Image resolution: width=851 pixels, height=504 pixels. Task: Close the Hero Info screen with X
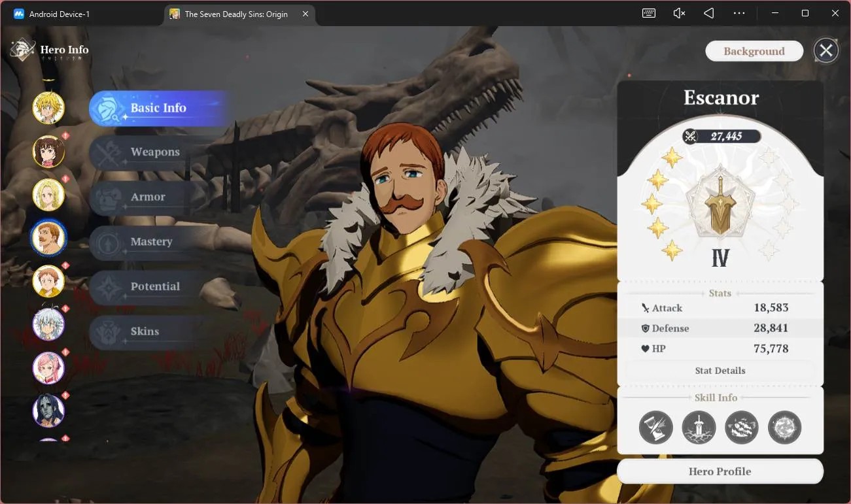click(x=826, y=50)
